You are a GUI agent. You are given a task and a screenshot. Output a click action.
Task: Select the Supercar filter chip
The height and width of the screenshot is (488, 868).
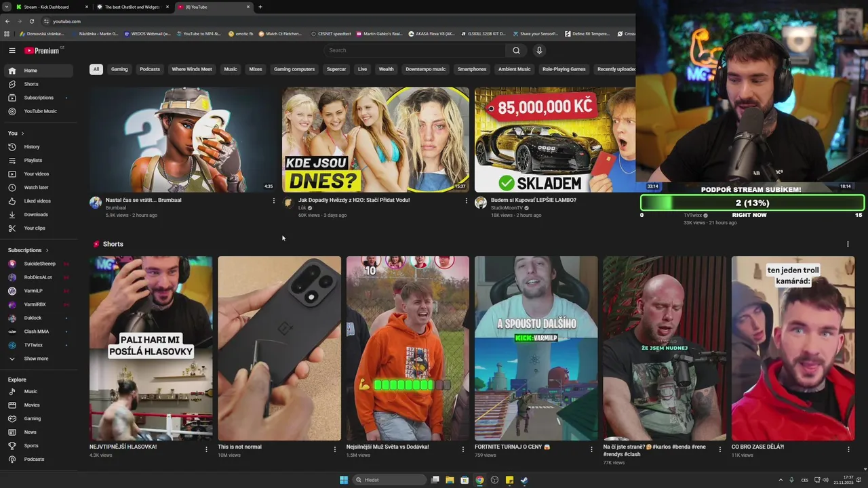click(336, 69)
